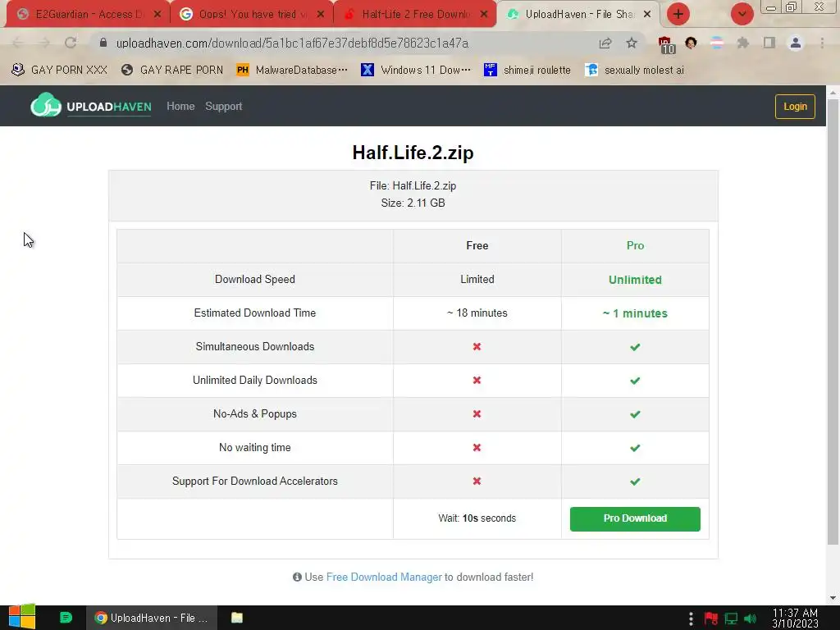Select the UploadHaven taskbar window button
The width and height of the screenshot is (840, 630).
[152, 618]
